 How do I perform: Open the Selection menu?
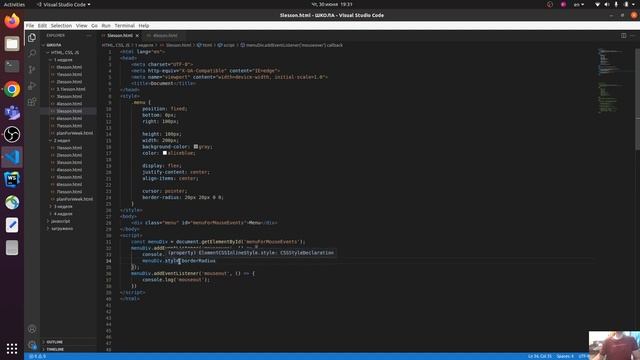click(x=61, y=26)
